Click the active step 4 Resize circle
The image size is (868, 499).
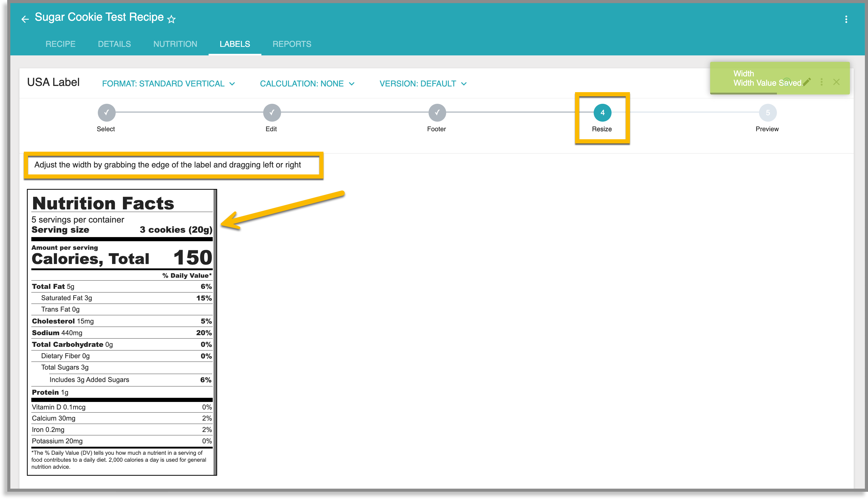point(602,113)
